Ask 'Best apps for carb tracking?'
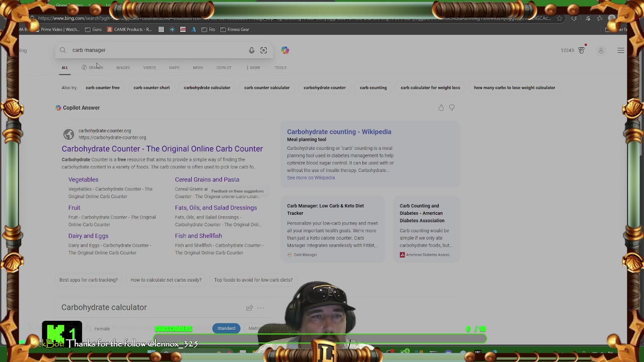This screenshot has width=644, height=362. (89, 280)
